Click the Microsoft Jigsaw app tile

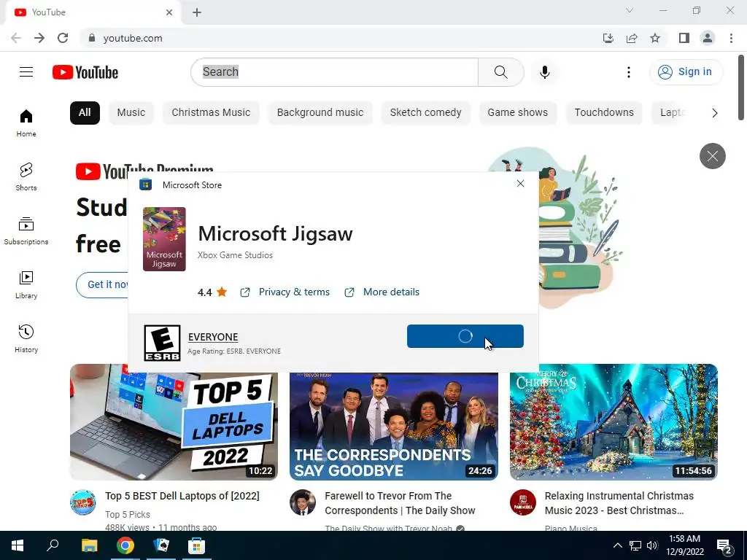point(164,239)
